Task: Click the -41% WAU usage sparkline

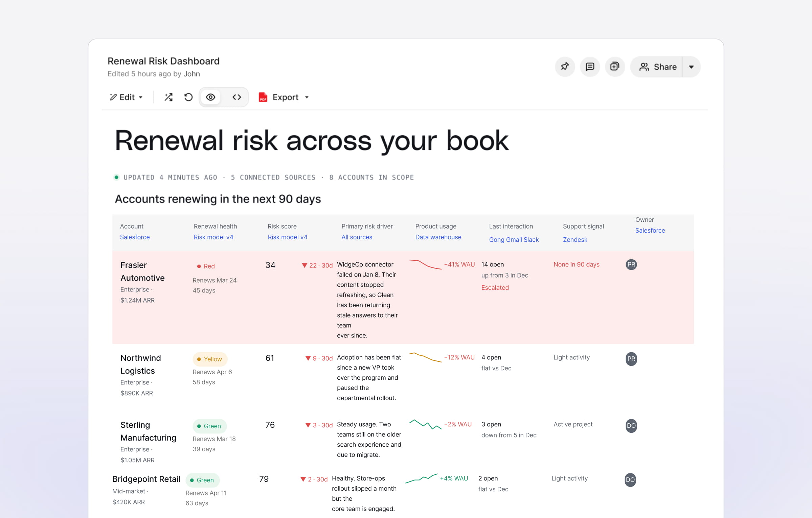Action: click(425, 264)
